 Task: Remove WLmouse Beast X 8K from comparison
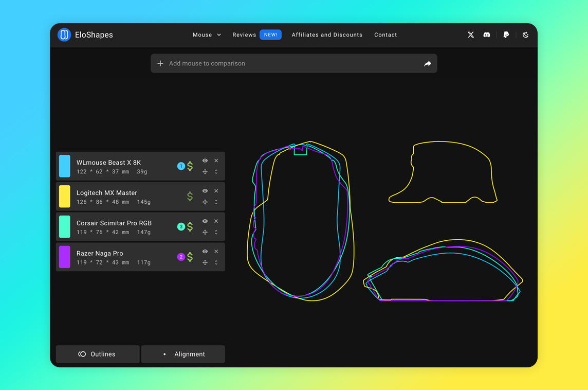pyautogui.click(x=216, y=161)
